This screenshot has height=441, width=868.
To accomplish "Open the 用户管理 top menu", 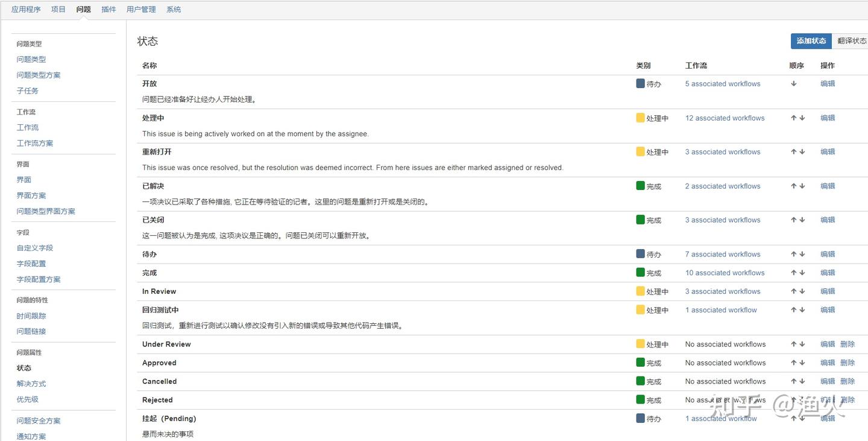I will pos(141,10).
